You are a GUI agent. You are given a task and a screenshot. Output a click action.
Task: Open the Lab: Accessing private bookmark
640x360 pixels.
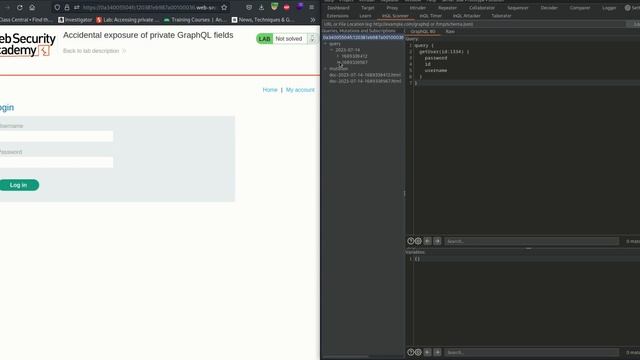(128, 20)
